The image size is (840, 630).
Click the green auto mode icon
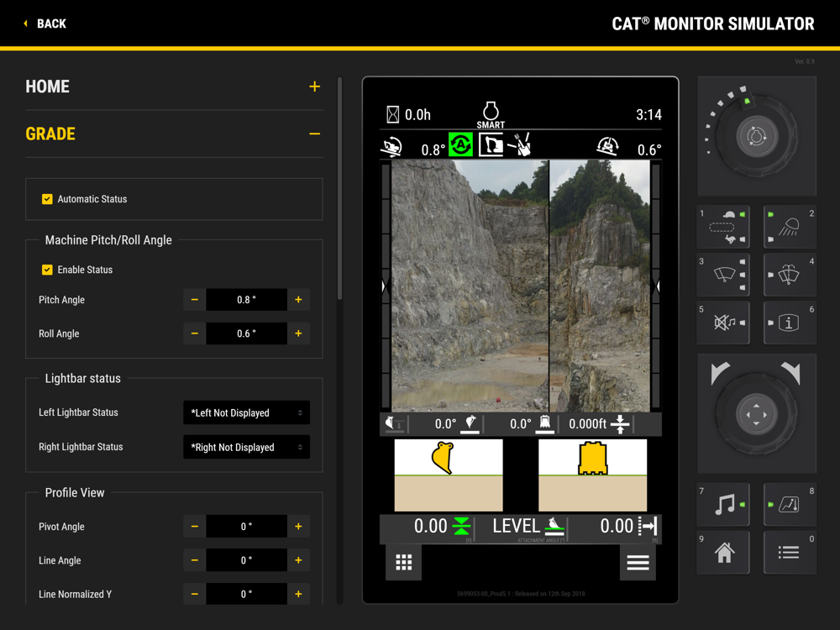(460, 144)
